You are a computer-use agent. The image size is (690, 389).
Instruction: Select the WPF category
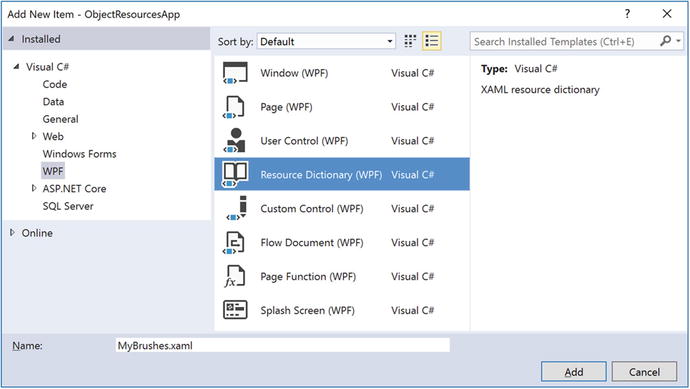pyautogui.click(x=53, y=171)
